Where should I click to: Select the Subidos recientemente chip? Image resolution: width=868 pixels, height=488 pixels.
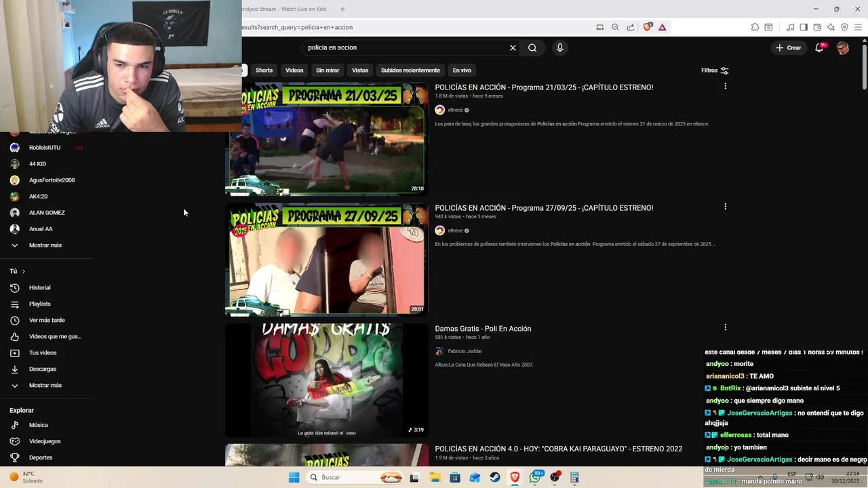pyautogui.click(x=410, y=70)
